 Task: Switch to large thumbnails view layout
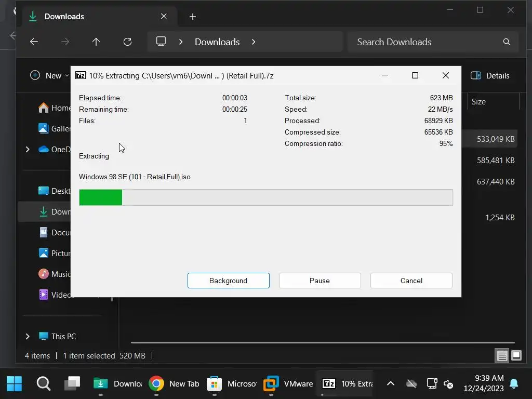516,355
